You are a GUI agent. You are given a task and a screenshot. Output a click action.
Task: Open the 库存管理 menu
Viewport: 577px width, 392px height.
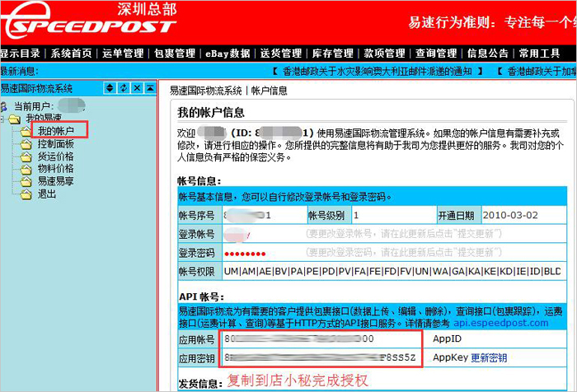tap(333, 54)
